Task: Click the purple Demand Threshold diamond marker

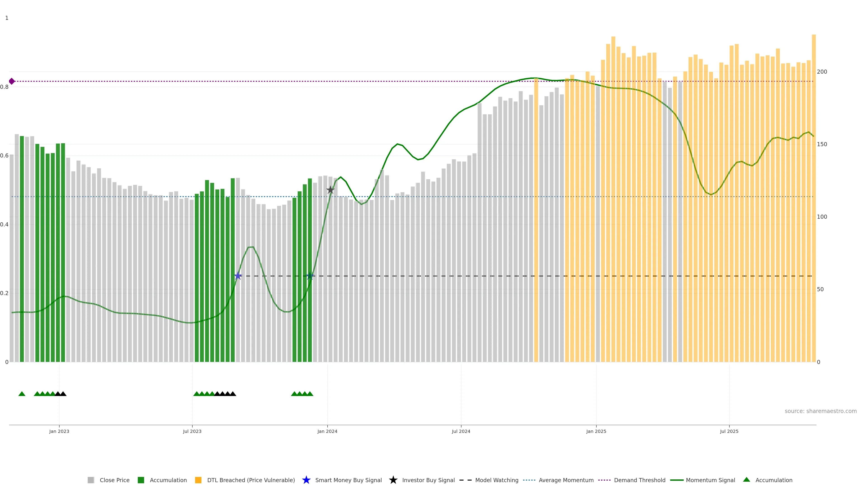Action: [x=12, y=81]
